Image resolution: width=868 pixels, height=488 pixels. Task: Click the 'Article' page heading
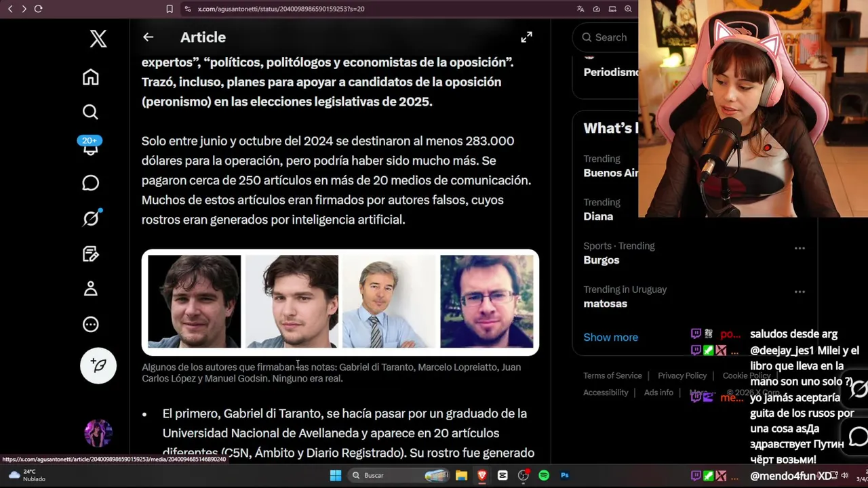pyautogui.click(x=203, y=37)
